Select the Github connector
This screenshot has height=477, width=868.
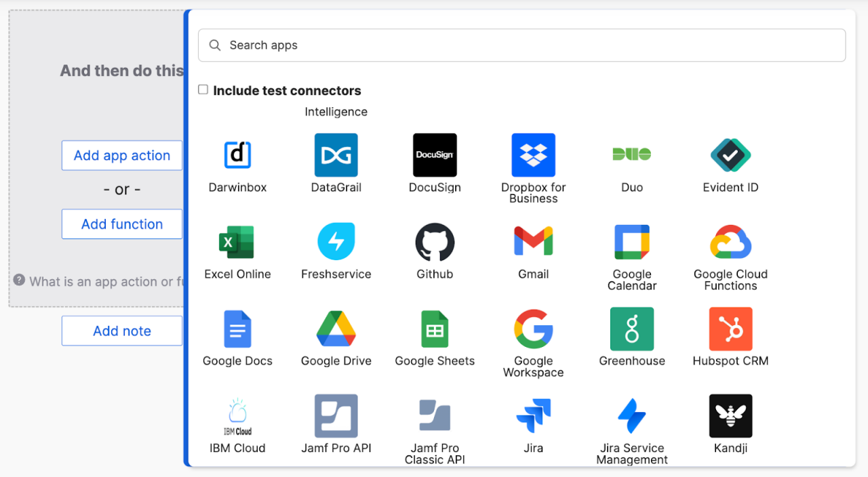435,241
